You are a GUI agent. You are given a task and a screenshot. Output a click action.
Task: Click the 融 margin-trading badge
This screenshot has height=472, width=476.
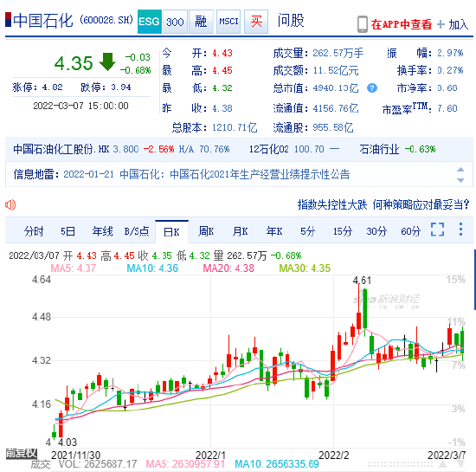click(x=201, y=22)
